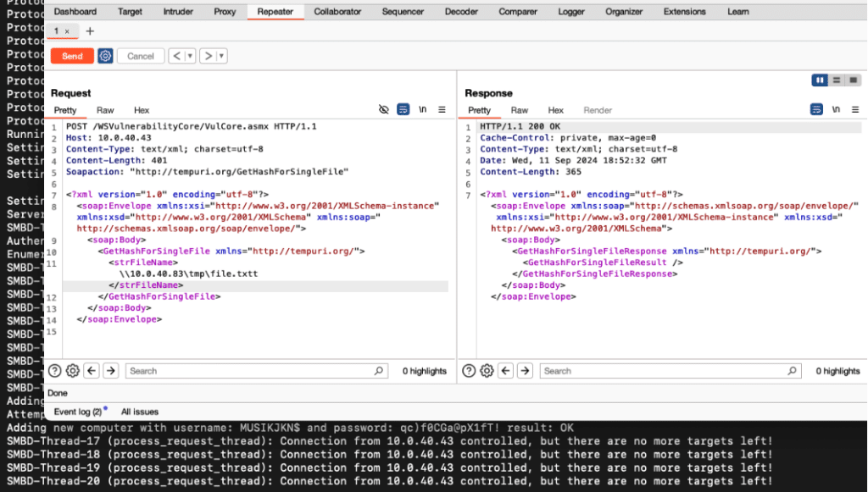Add a new Repeater tab
The image size is (868, 492).
coord(90,31)
